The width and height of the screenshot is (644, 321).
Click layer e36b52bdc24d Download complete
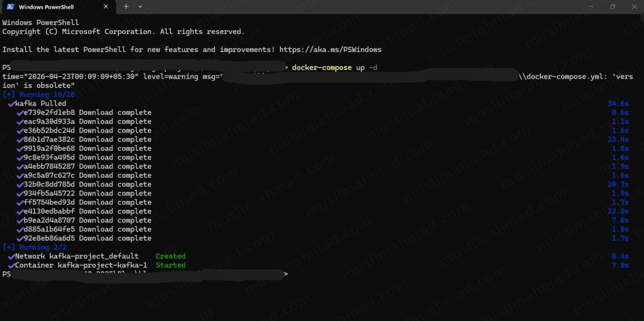pyautogui.click(x=87, y=131)
